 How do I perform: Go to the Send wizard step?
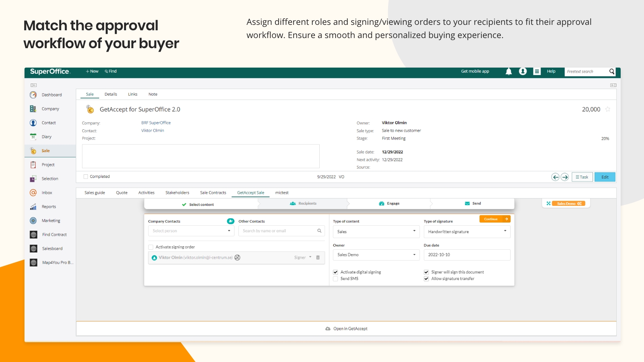(x=473, y=204)
